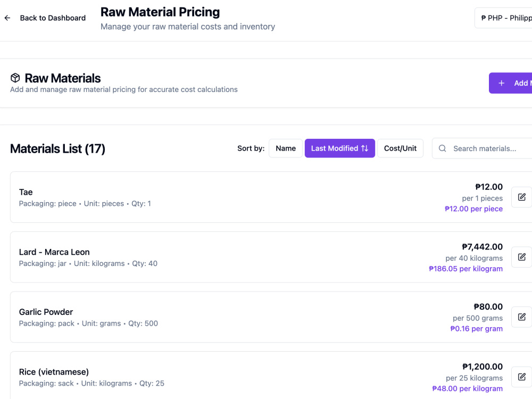Viewport: 532px width, 399px height.
Task: Click the search magnifier icon
Action: (443, 148)
